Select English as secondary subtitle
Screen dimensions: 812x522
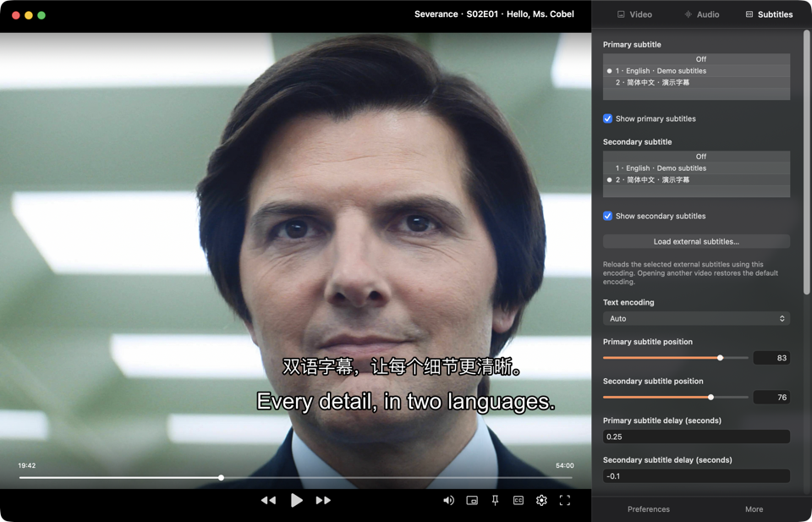[x=696, y=168]
